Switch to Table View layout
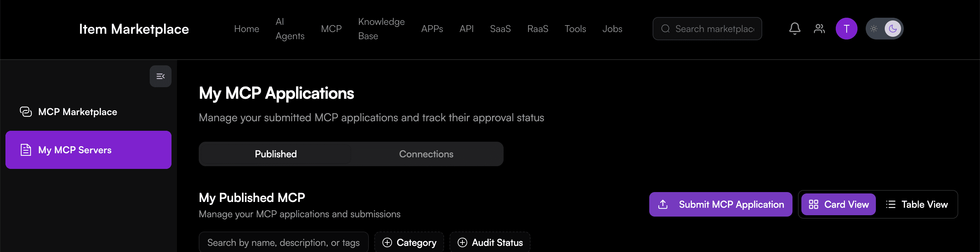 [x=917, y=204]
